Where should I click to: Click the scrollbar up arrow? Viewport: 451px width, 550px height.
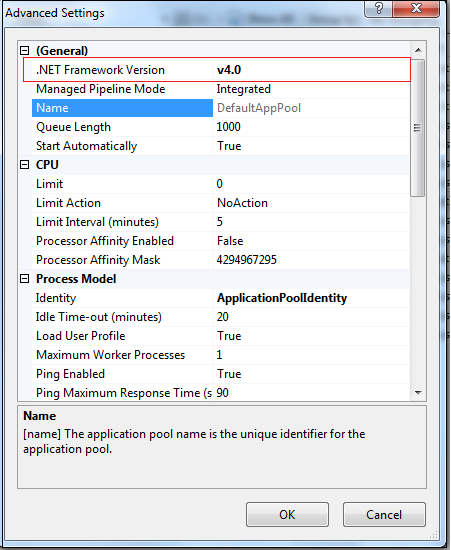pyautogui.click(x=418, y=50)
